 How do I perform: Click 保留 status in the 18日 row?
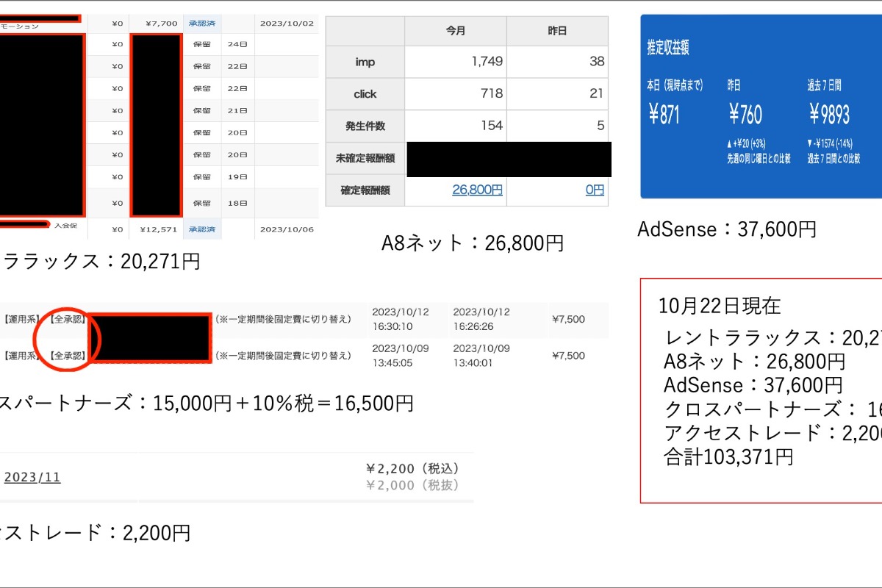pyautogui.click(x=202, y=203)
